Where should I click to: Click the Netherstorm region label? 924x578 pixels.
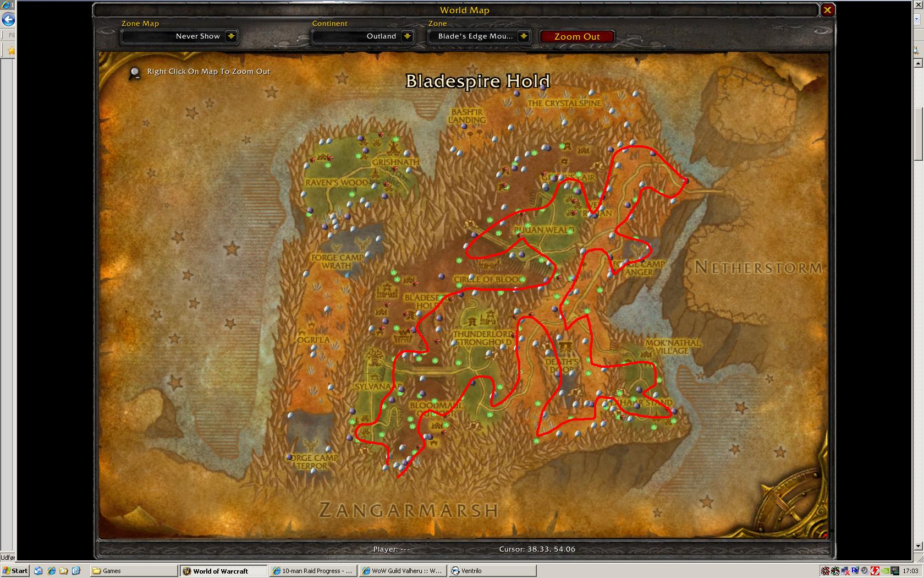tap(758, 268)
